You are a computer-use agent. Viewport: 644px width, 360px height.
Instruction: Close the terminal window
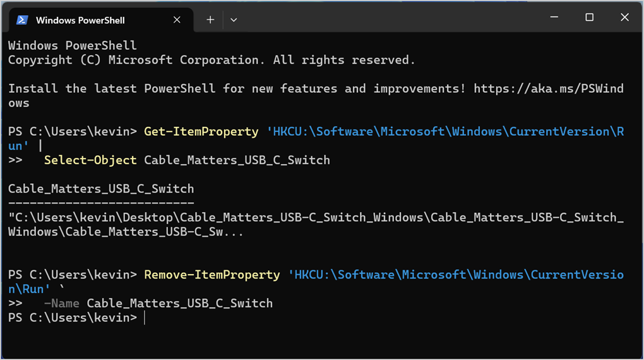(624, 17)
